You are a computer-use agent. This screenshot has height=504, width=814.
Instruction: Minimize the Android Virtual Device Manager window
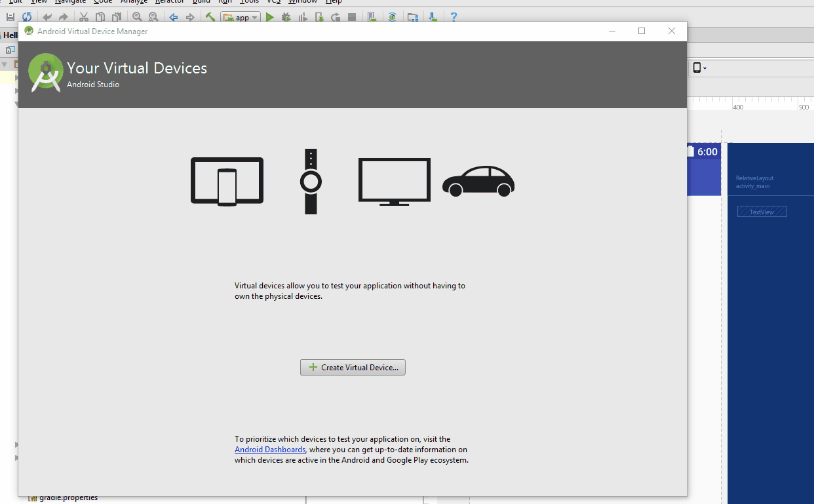coord(611,31)
